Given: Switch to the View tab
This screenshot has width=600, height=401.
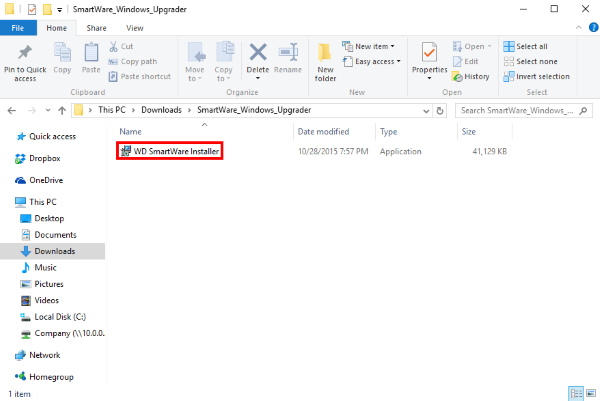Looking at the screenshot, I should point(135,28).
